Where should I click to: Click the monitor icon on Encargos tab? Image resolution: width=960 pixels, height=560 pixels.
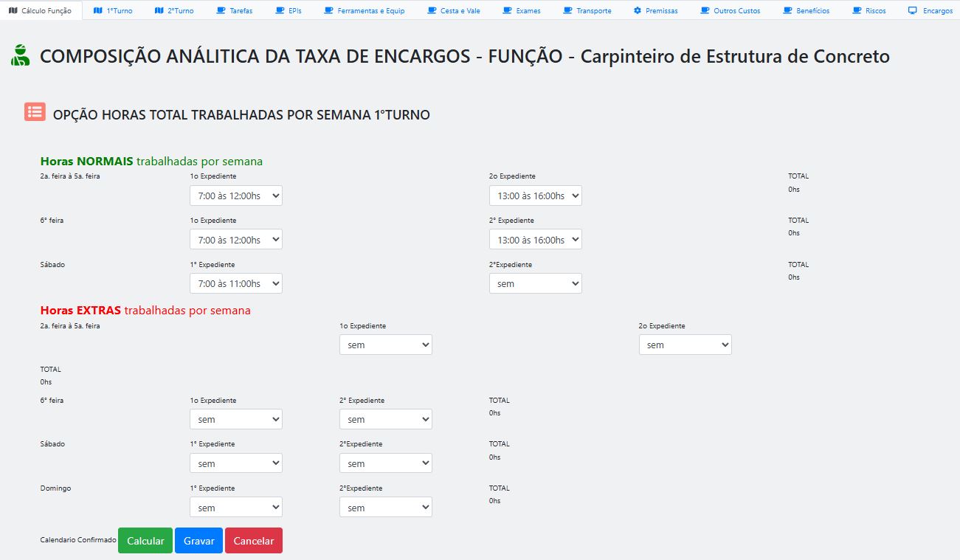(x=913, y=11)
